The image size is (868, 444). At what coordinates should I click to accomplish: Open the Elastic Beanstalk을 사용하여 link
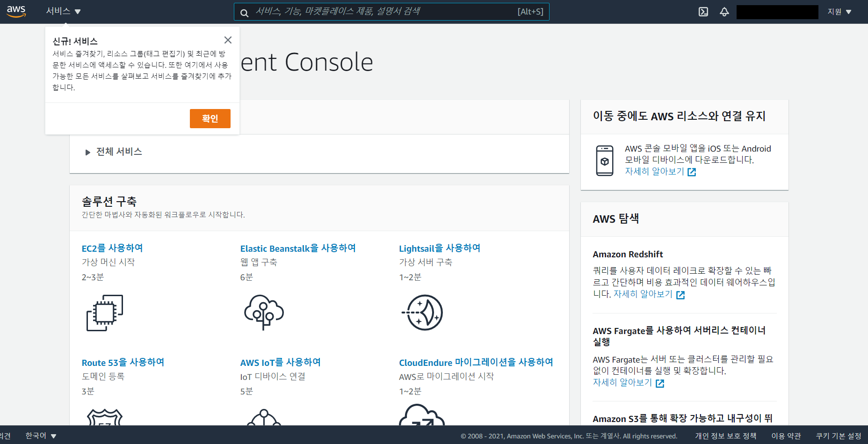point(298,248)
